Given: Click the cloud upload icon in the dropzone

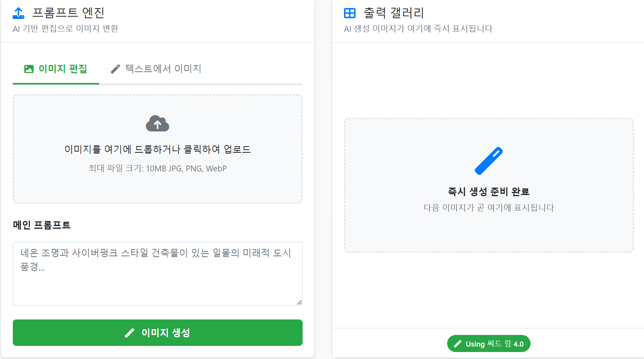Looking at the screenshot, I should (x=157, y=123).
